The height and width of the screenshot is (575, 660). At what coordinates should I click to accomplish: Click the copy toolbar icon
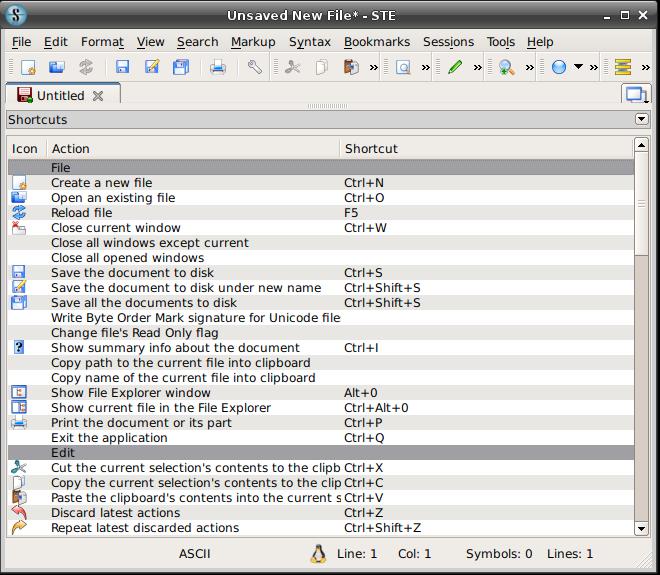point(322,67)
